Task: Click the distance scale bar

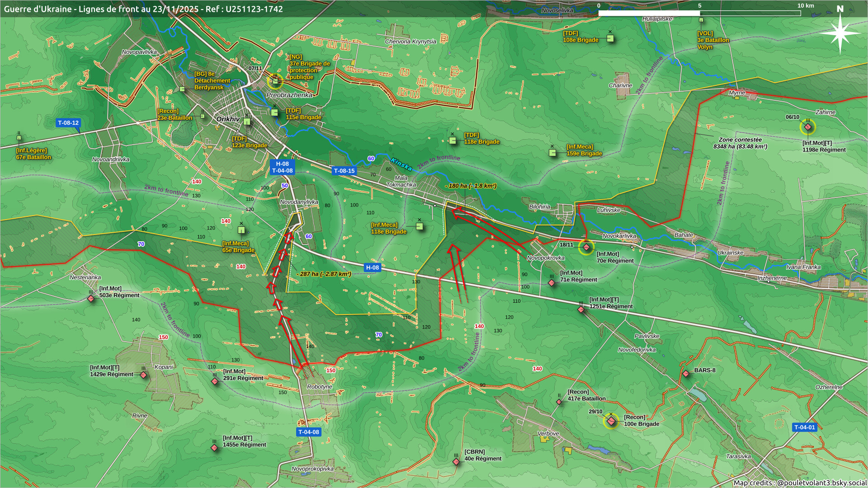Action: tap(699, 13)
